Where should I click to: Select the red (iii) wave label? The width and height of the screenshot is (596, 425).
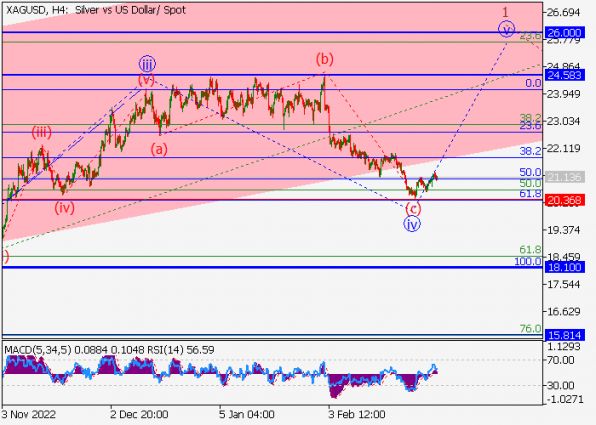click(x=41, y=132)
